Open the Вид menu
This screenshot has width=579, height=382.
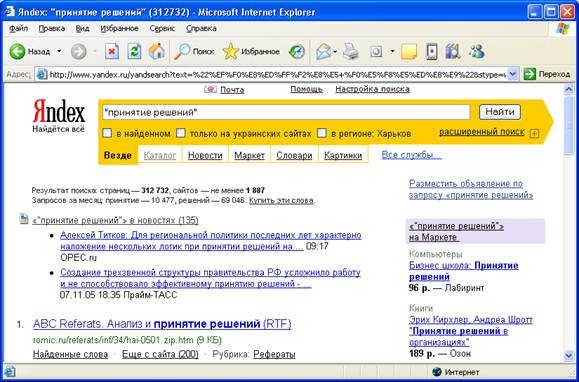[x=83, y=28]
